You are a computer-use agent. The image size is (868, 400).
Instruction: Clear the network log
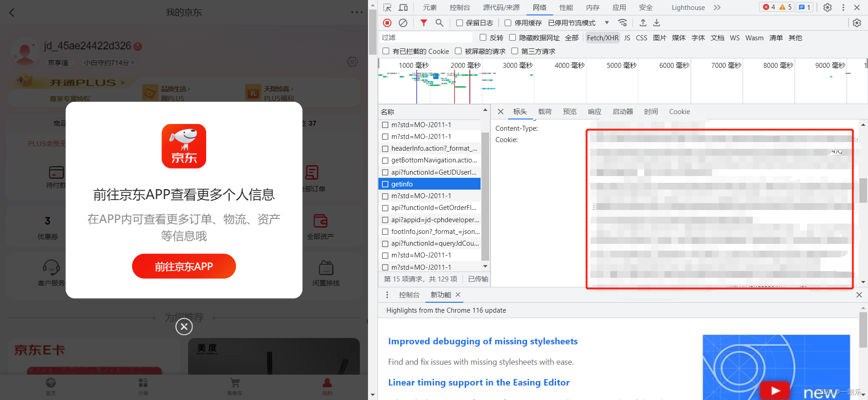pos(403,23)
